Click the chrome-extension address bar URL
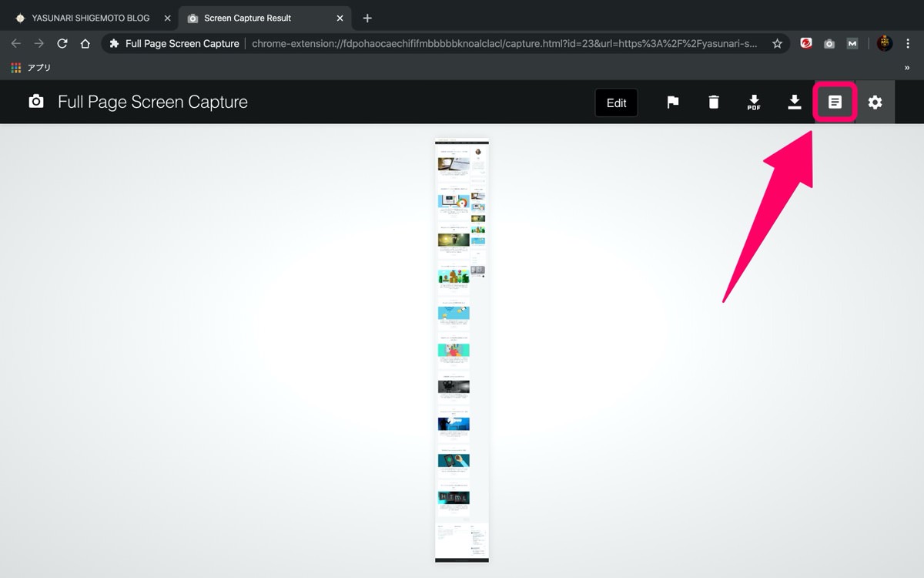The width and height of the screenshot is (924, 578). [504, 44]
